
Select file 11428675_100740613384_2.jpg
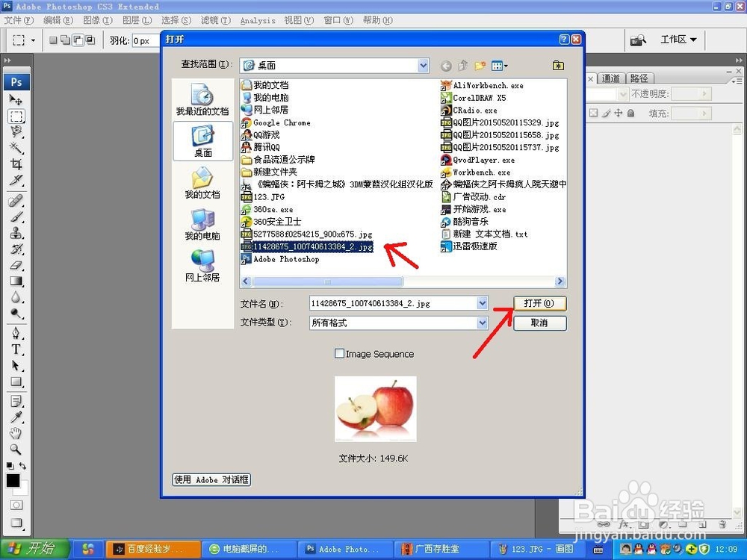tap(314, 246)
